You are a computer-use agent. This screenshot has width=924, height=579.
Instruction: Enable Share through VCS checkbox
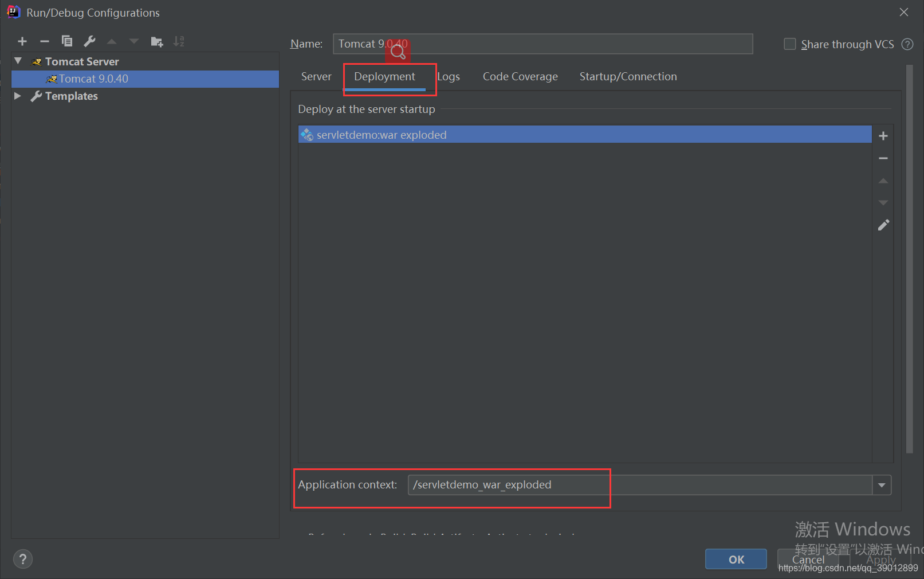pyautogui.click(x=790, y=44)
